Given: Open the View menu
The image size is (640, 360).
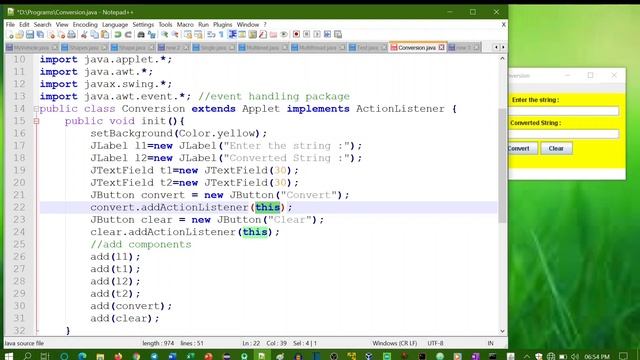Looking at the screenshot, I should point(62,24).
